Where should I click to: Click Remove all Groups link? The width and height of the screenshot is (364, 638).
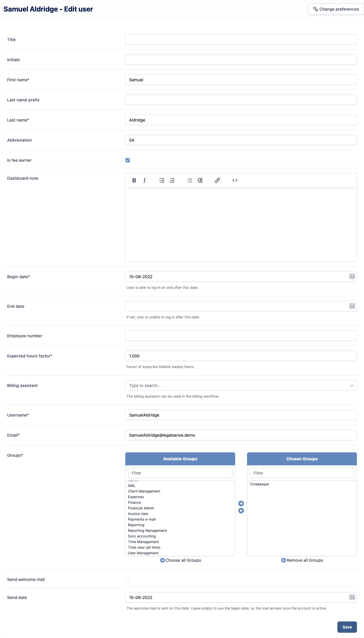coord(302,560)
